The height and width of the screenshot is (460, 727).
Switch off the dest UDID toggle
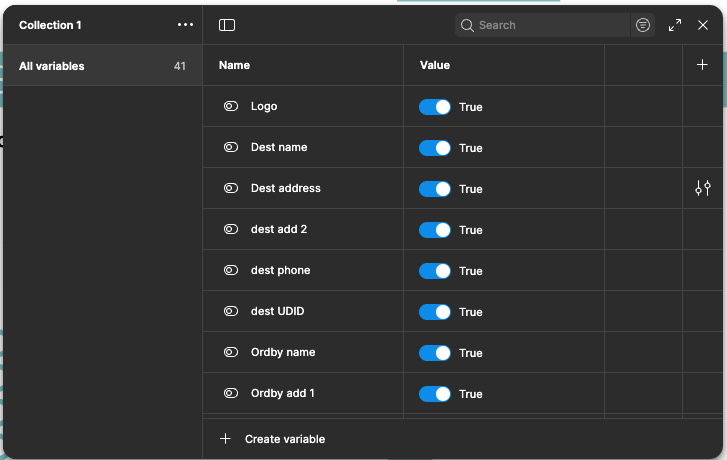(435, 312)
